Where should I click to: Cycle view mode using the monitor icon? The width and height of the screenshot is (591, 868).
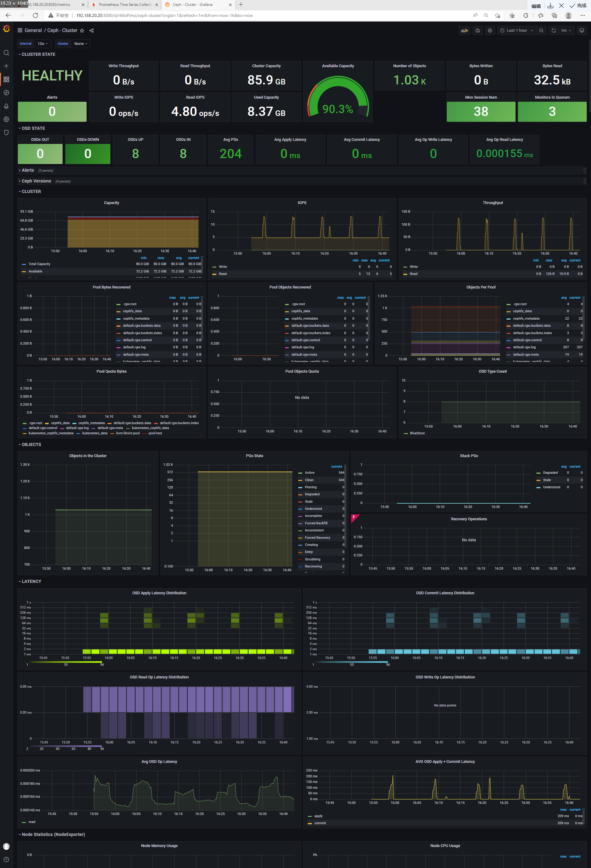[582, 31]
